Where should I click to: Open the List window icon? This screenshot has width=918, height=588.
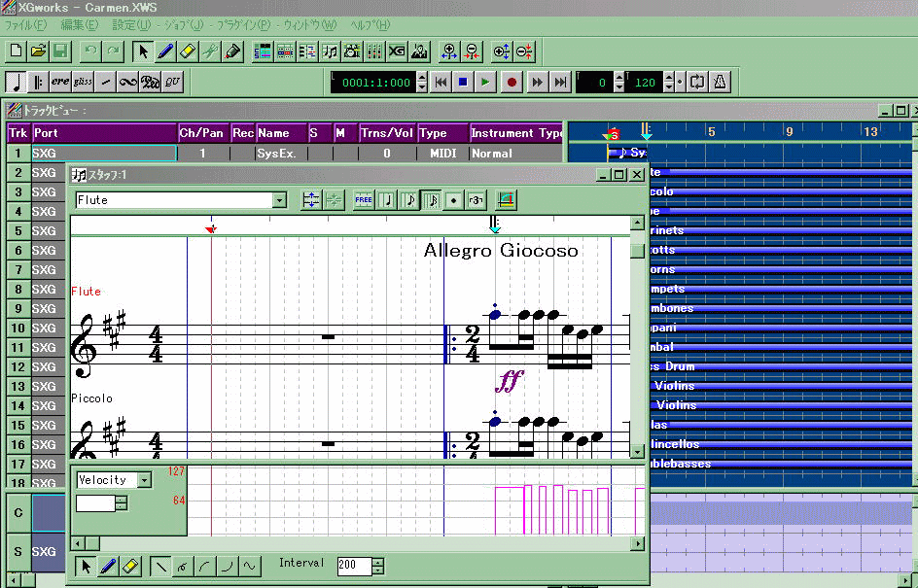pos(307,52)
